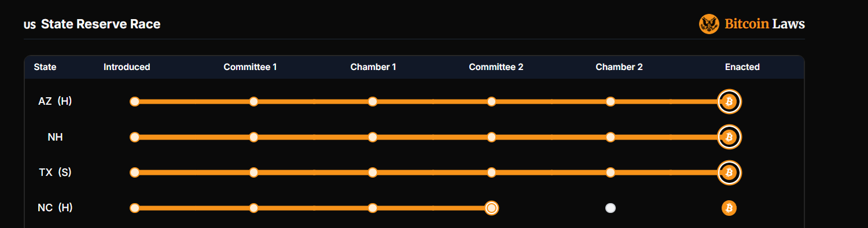Select the TX (S) state label
The width and height of the screenshot is (868, 228).
[x=55, y=172]
